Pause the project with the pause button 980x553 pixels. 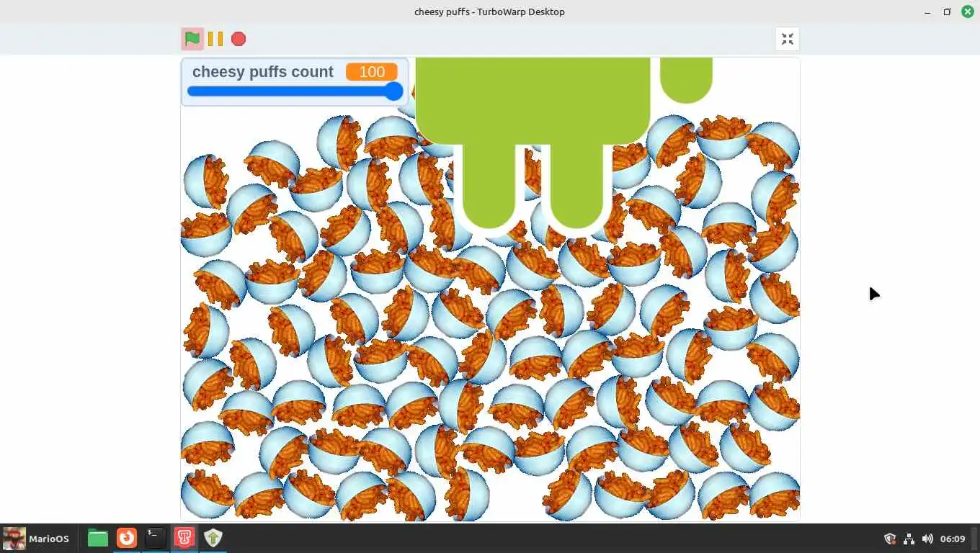click(x=215, y=39)
